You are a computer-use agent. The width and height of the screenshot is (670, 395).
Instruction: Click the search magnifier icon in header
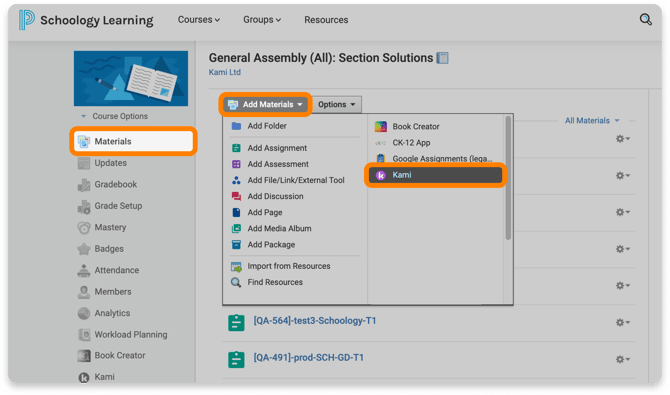(x=645, y=20)
